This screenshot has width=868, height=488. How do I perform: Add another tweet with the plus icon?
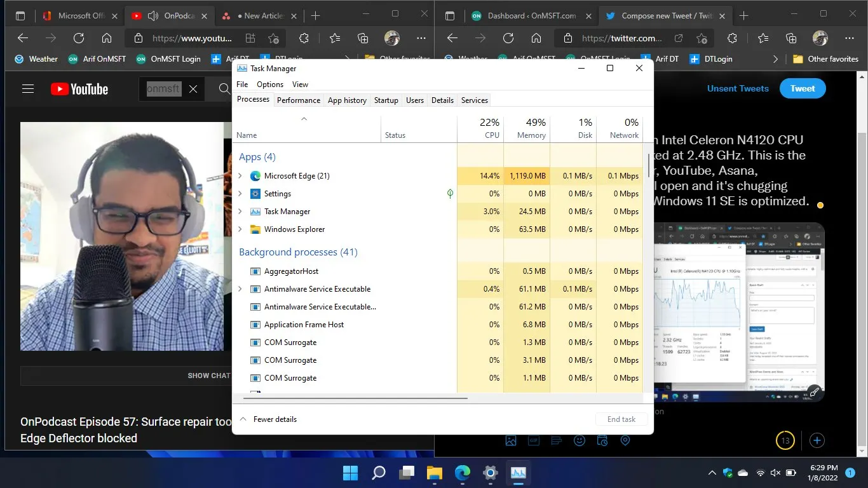pos(817,440)
